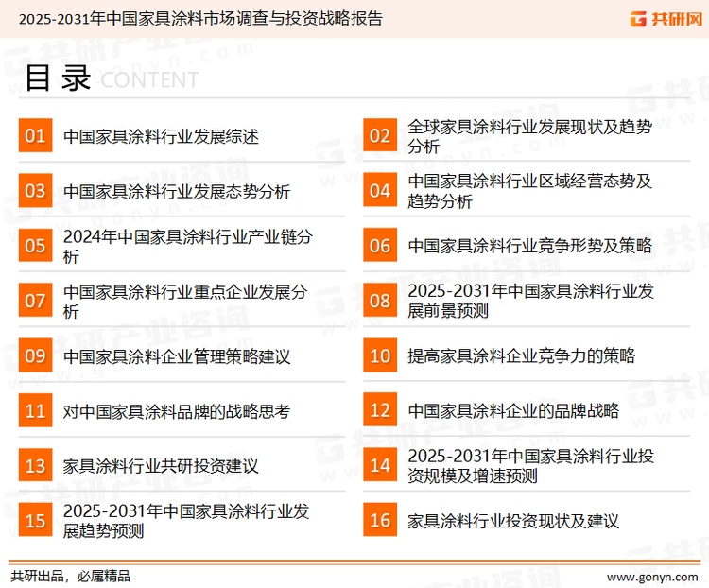The height and width of the screenshot is (588, 709).
Task: Click the gray CONTENT subtitle text
Action: click(x=149, y=80)
